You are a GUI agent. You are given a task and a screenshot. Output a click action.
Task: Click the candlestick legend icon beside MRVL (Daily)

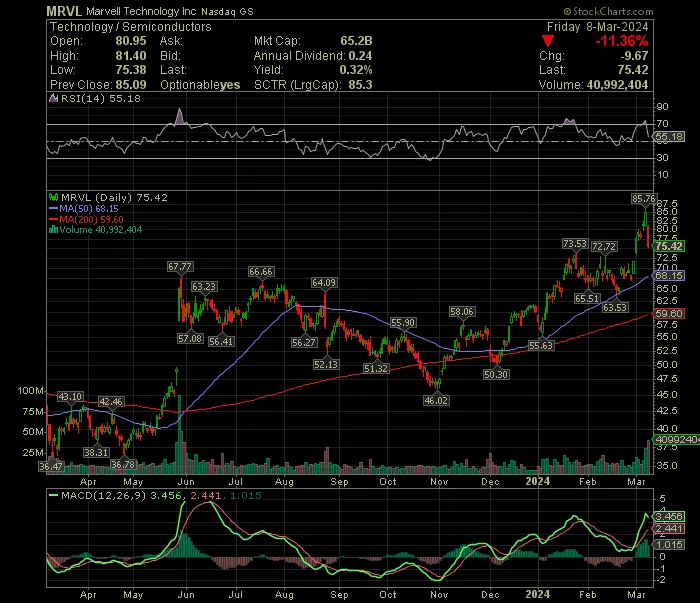coord(54,197)
